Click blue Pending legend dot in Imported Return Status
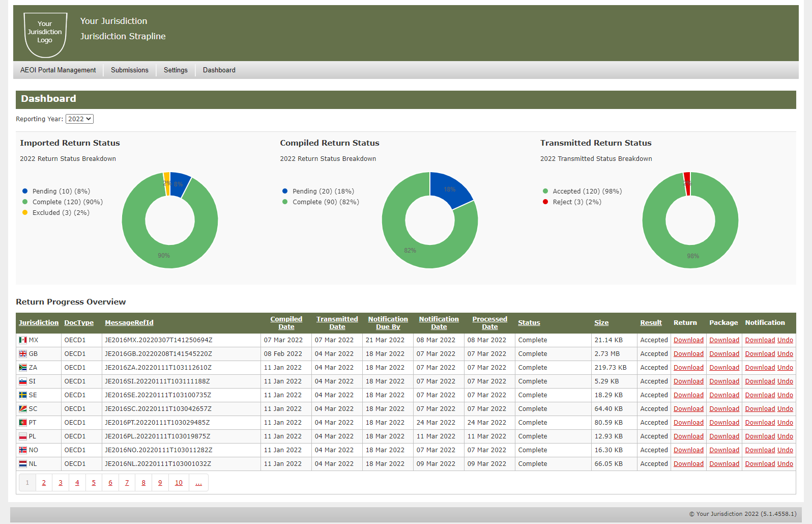The image size is (812, 524). click(x=25, y=191)
